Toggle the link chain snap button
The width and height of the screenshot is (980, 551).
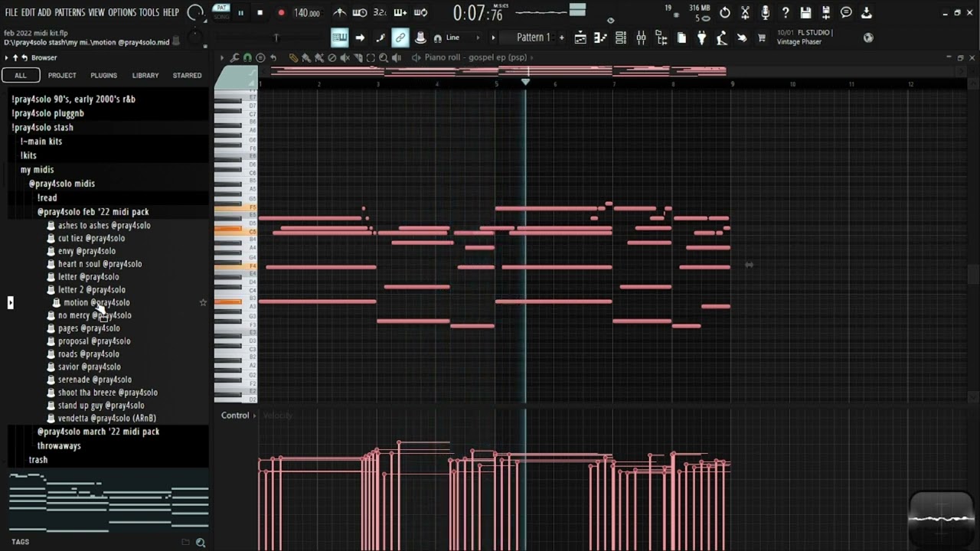pyautogui.click(x=400, y=37)
